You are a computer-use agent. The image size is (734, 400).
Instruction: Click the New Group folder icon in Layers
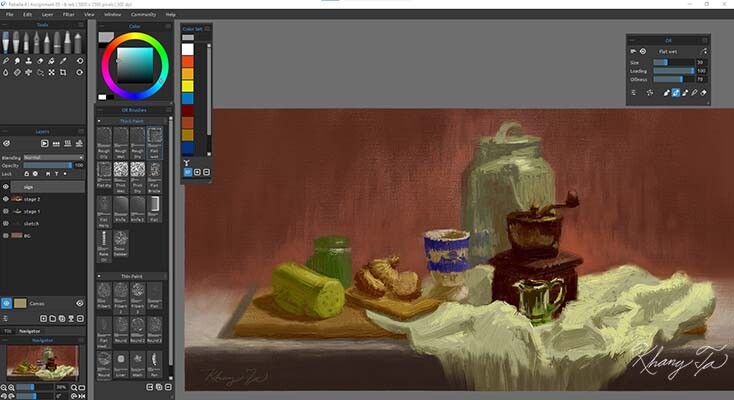click(x=52, y=319)
